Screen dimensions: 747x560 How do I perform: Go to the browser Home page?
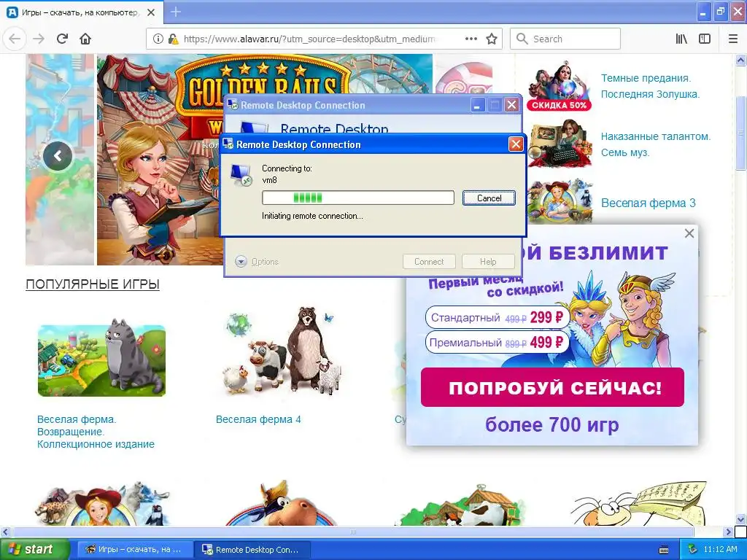(x=85, y=39)
